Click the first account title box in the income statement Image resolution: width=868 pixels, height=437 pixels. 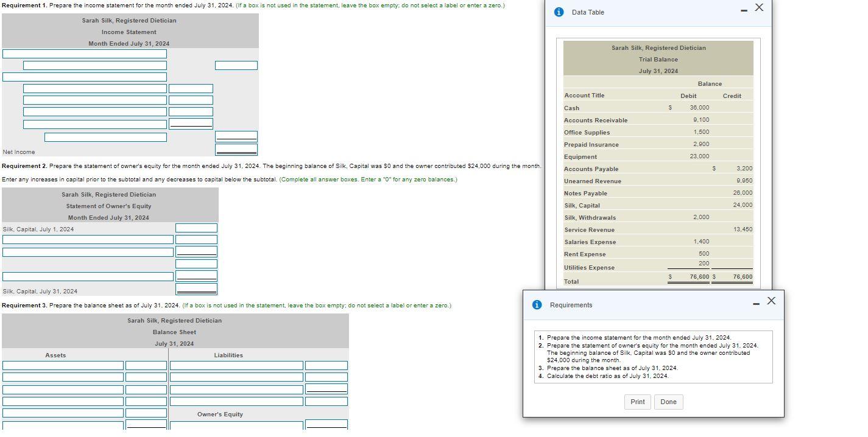tap(85, 54)
